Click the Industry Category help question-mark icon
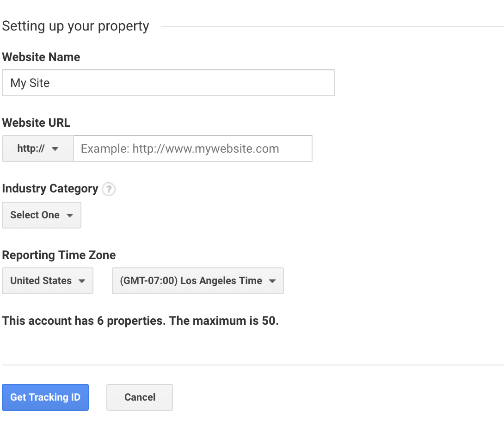 coord(108,189)
